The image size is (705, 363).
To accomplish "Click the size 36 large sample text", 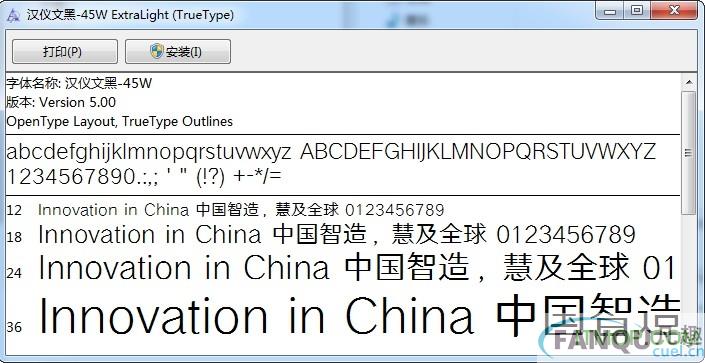I will tap(360, 315).
